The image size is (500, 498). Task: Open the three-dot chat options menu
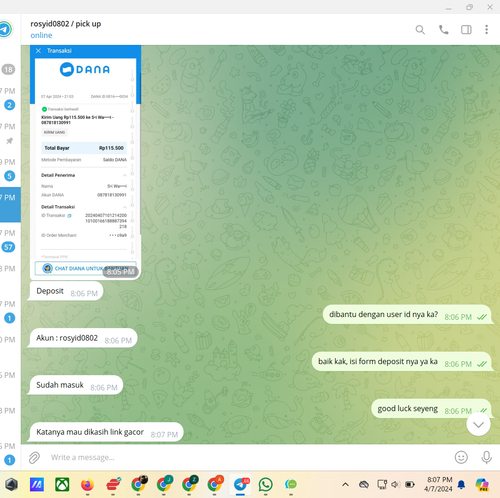486,30
